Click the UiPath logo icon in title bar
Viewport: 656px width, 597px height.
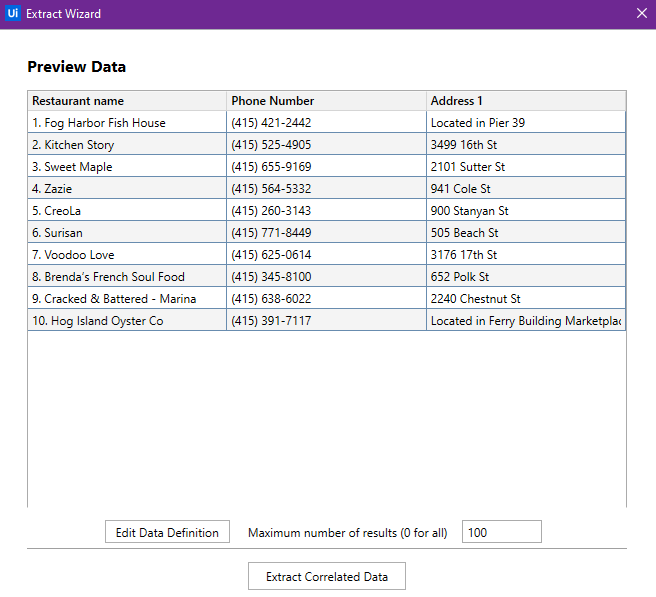pyautogui.click(x=13, y=13)
